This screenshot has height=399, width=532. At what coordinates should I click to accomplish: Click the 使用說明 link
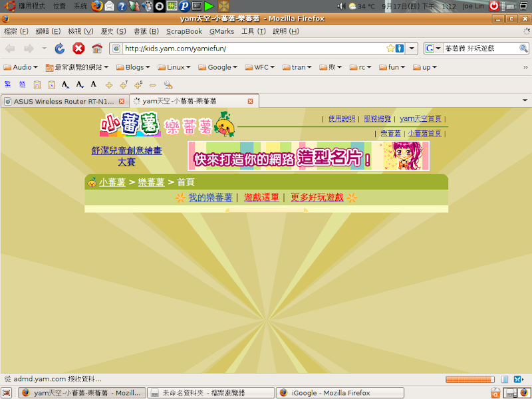coord(342,119)
